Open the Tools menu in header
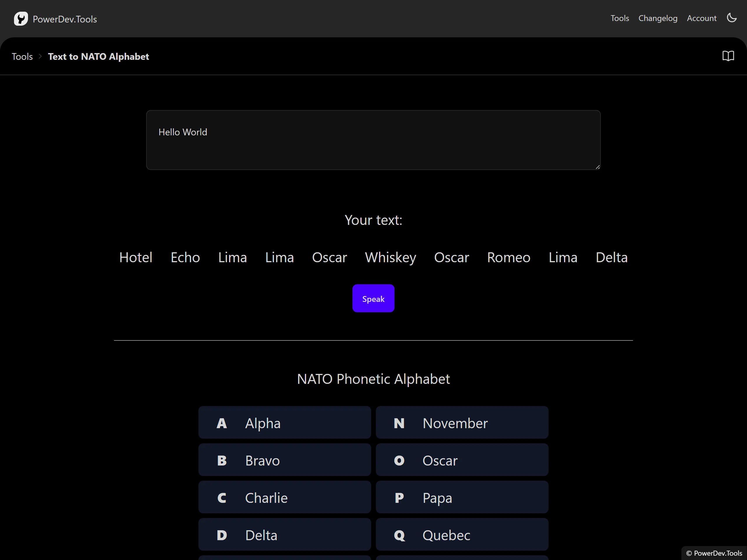747x560 pixels. coord(619,18)
